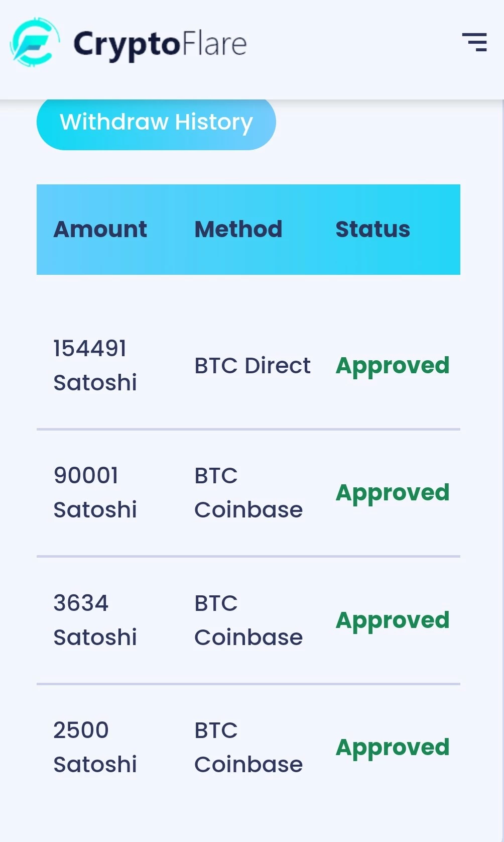The width and height of the screenshot is (504, 842).
Task: Click the blue table header bar
Action: coord(248,230)
